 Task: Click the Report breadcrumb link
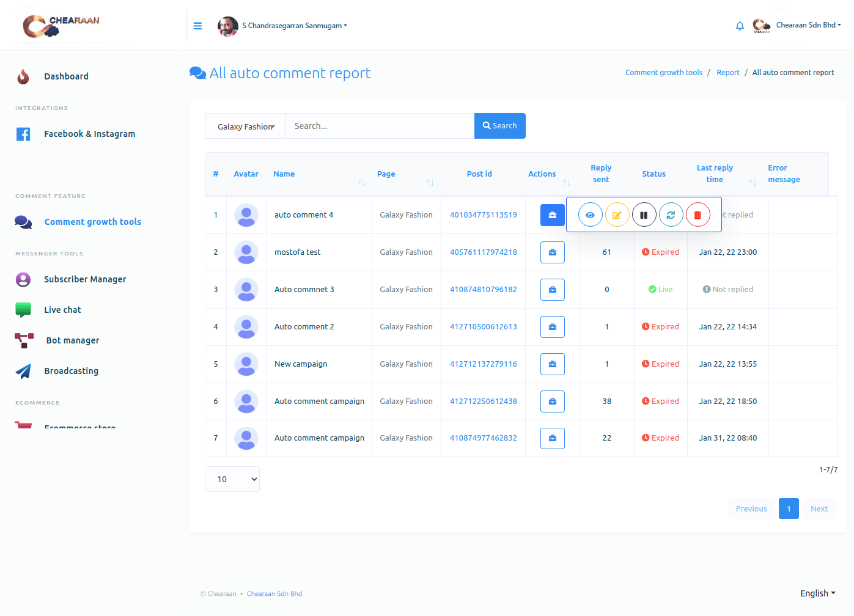[x=727, y=73]
